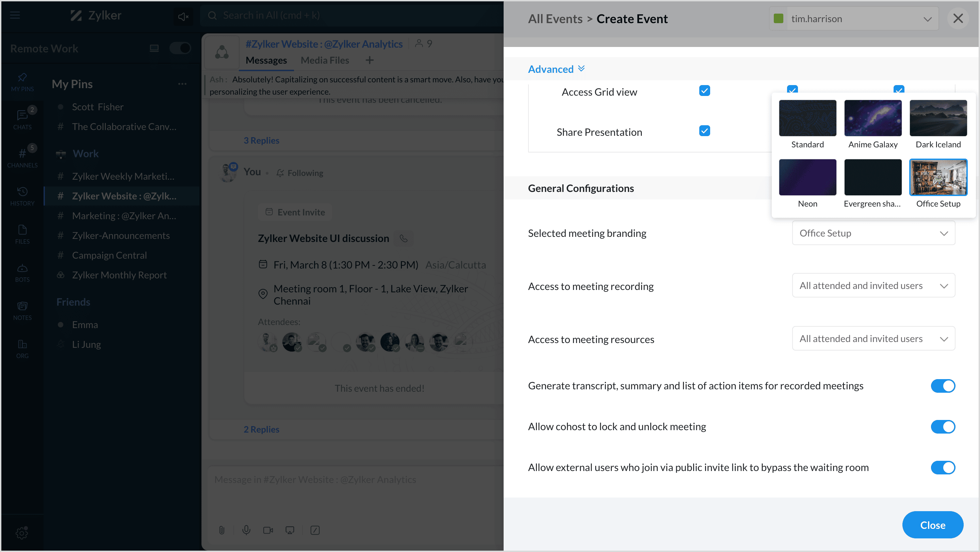Open Org in sidebar

coord(22,348)
